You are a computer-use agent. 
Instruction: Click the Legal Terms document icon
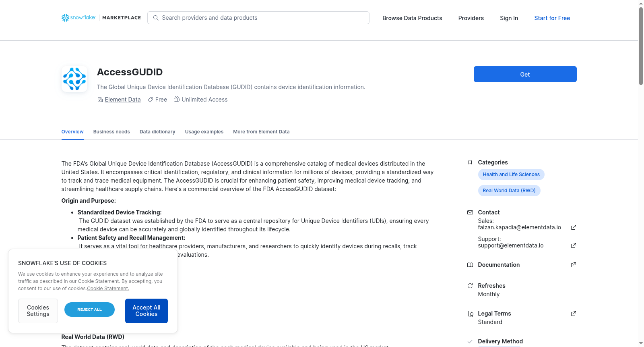tap(470, 314)
